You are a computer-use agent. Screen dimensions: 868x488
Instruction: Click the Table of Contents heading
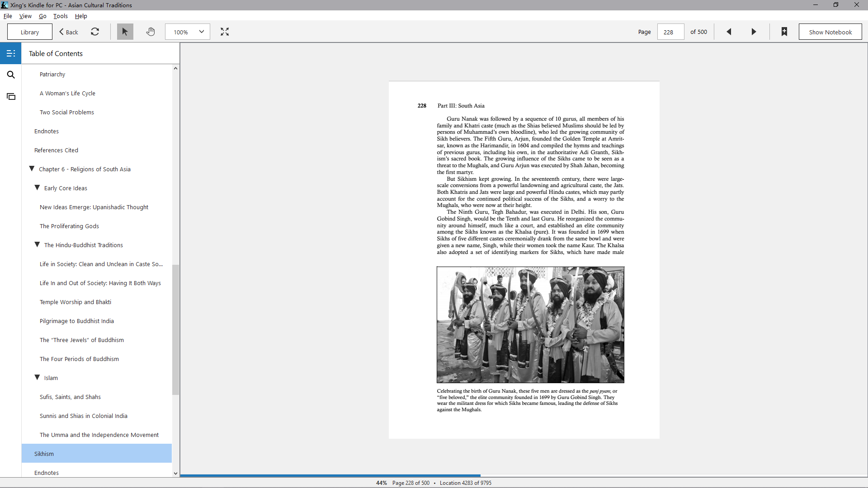tap(56, 53)
